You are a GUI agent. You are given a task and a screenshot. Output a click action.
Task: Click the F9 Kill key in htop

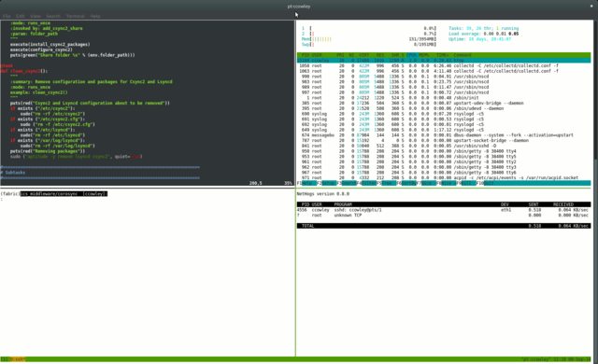point(466,183)
